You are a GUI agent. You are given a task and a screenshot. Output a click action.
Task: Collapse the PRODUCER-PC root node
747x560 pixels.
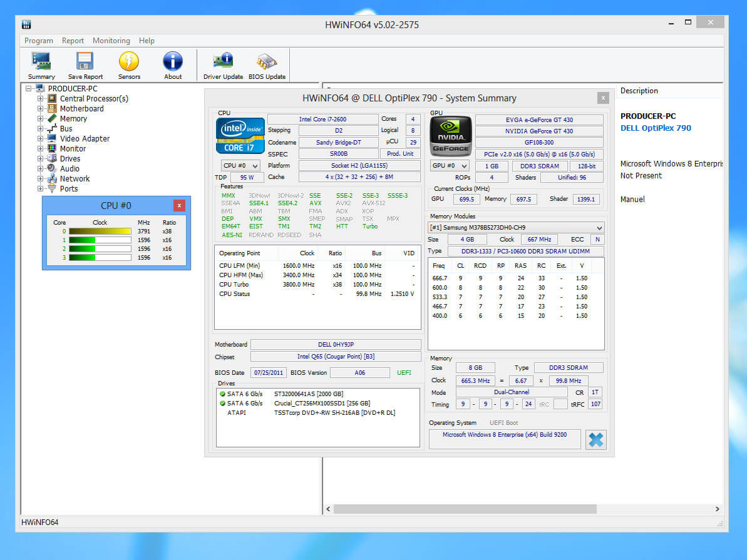click(29, 89)
